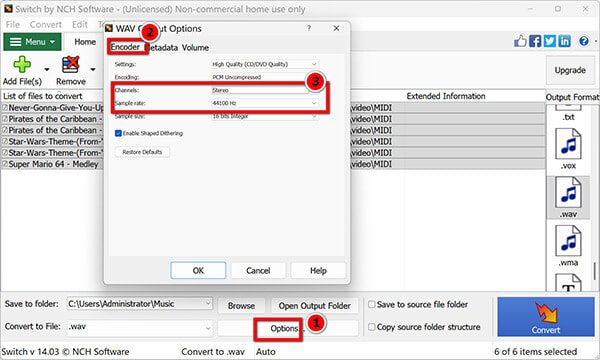600x360 pixels.
Task: Open the Remove dropdown arrow
Action: pos(93,70)
